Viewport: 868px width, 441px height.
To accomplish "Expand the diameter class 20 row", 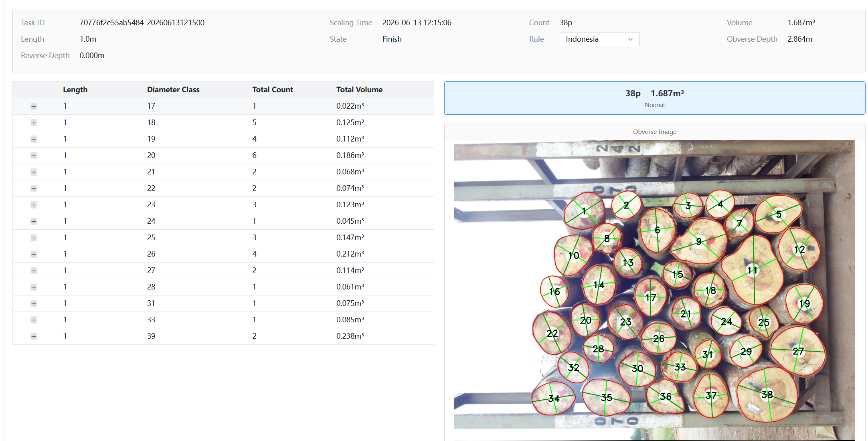I will point(34,156).
